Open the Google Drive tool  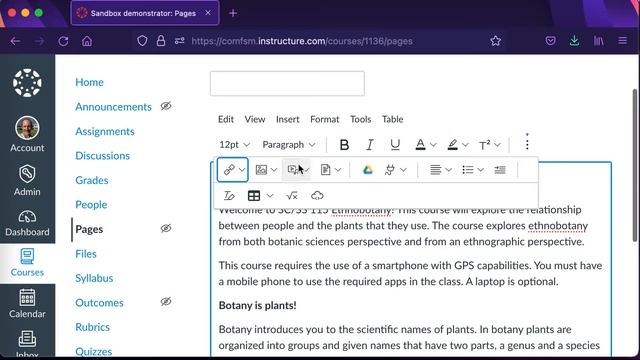click(368, 169)
